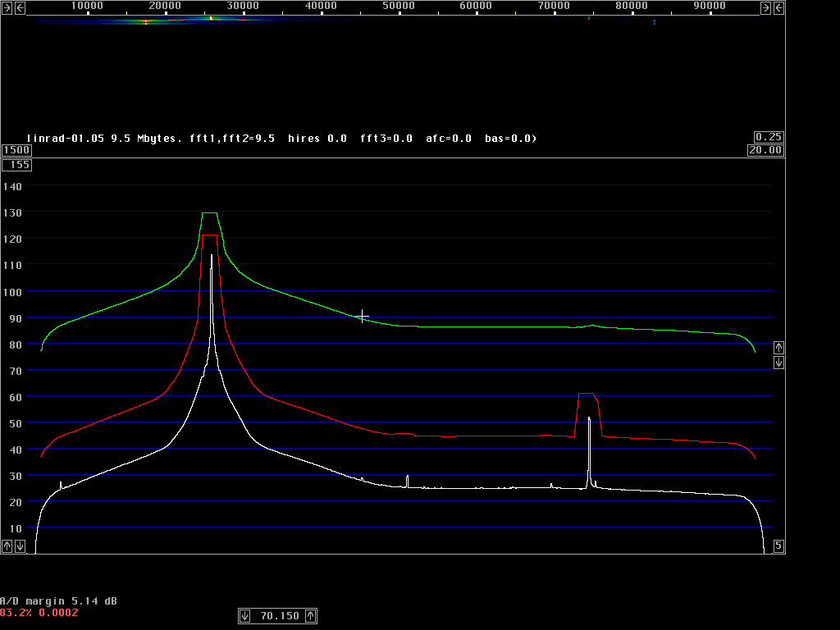Click the "A/D margin 5.14 dB" readout
The width and height of the screenshot is (840, 630).
58,601
